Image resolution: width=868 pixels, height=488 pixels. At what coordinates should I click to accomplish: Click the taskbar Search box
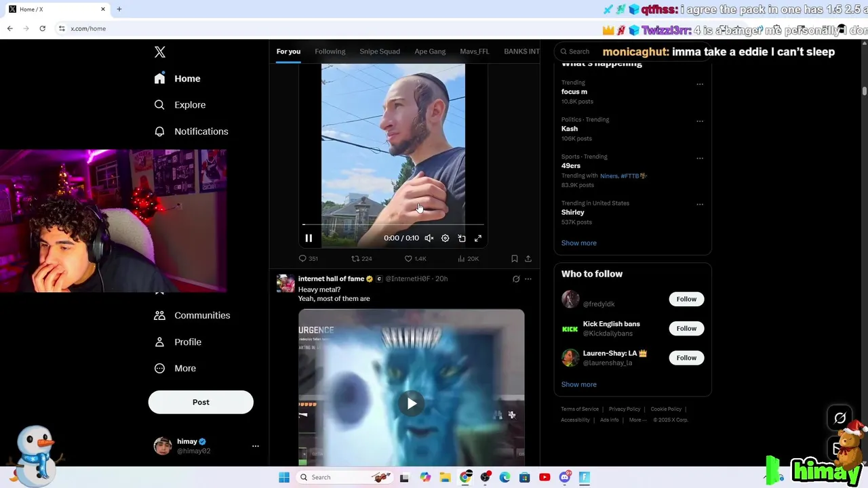click(346, 477)
